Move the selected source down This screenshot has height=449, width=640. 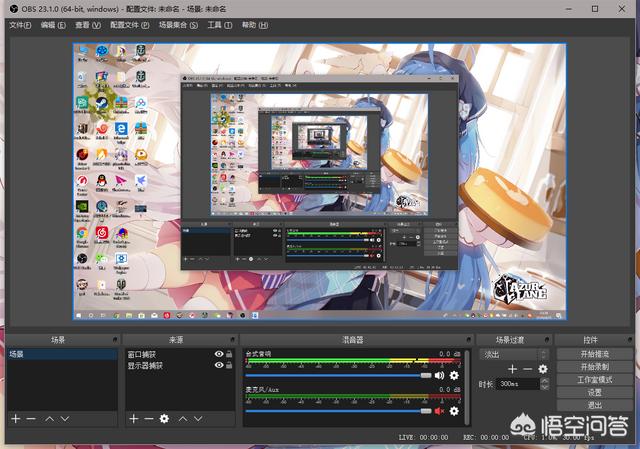point(198,418)
